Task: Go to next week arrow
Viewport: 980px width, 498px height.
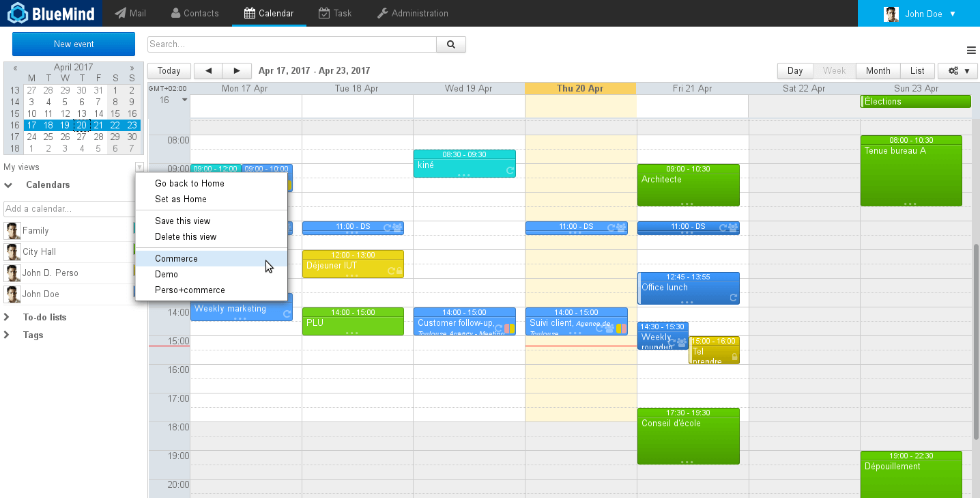Action: tap(237, 71)
